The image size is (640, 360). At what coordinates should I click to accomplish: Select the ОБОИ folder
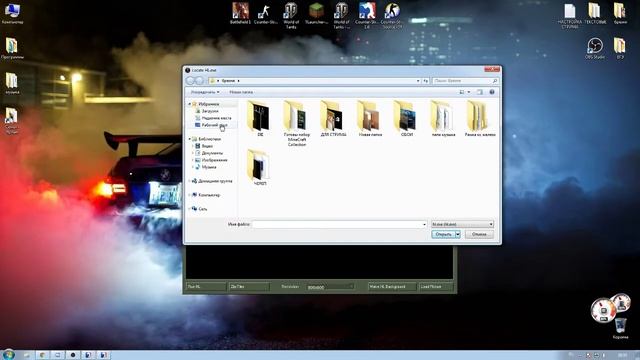[407, 118]
